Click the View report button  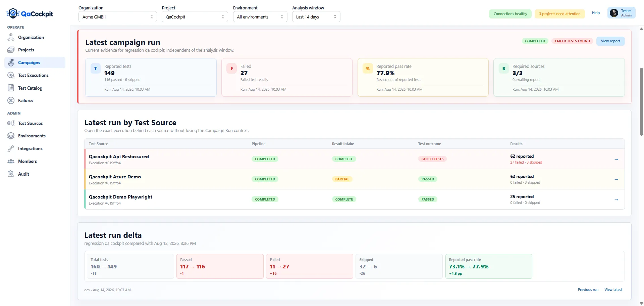[610, 41]
